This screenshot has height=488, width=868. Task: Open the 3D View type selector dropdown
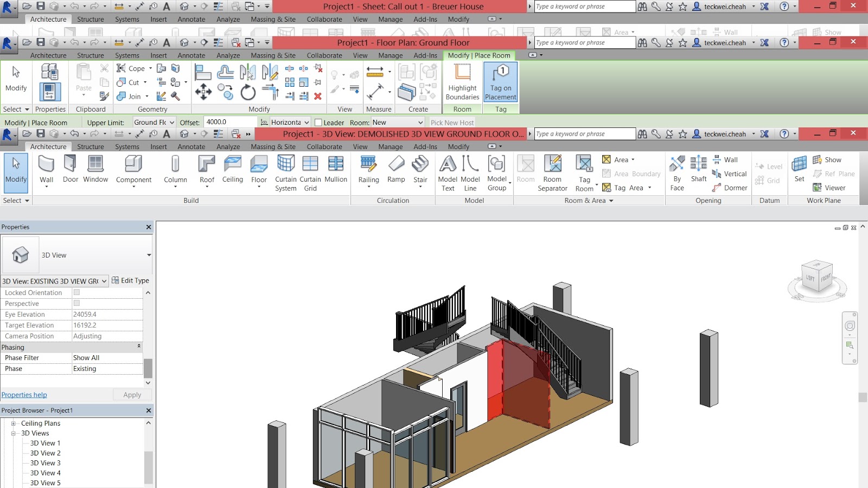(x=149, y=255)
